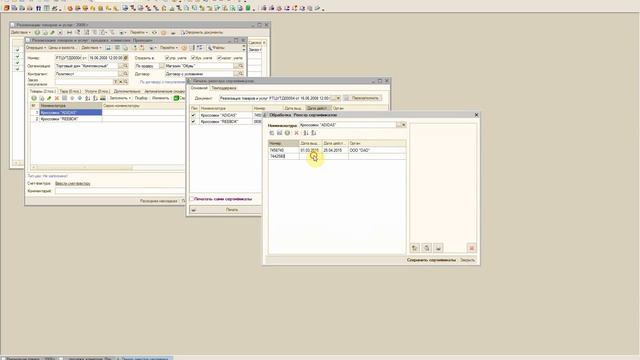640x360 pixels.
Task: Open magnifier icon next to Контрагент field
Action: coord(125,74)
